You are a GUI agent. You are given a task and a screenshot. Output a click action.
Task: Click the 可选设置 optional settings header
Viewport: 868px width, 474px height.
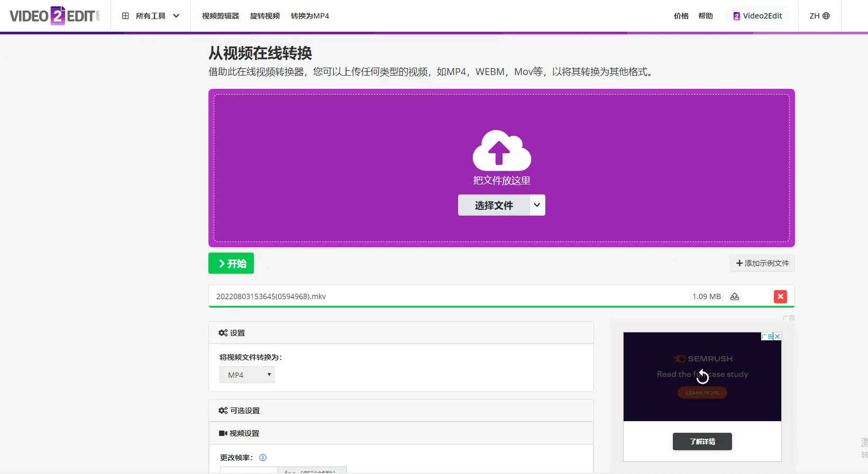[401, 411]
